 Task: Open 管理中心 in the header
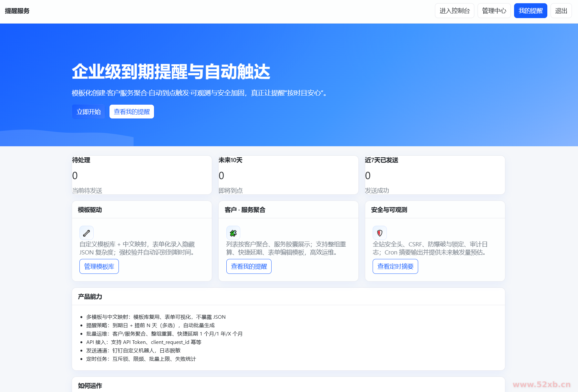pos(494,10)
